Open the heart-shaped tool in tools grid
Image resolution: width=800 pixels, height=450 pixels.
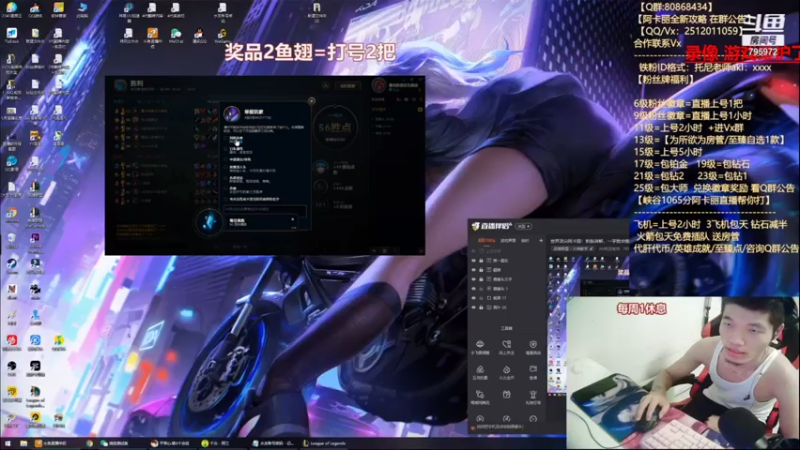click(507, 344)
